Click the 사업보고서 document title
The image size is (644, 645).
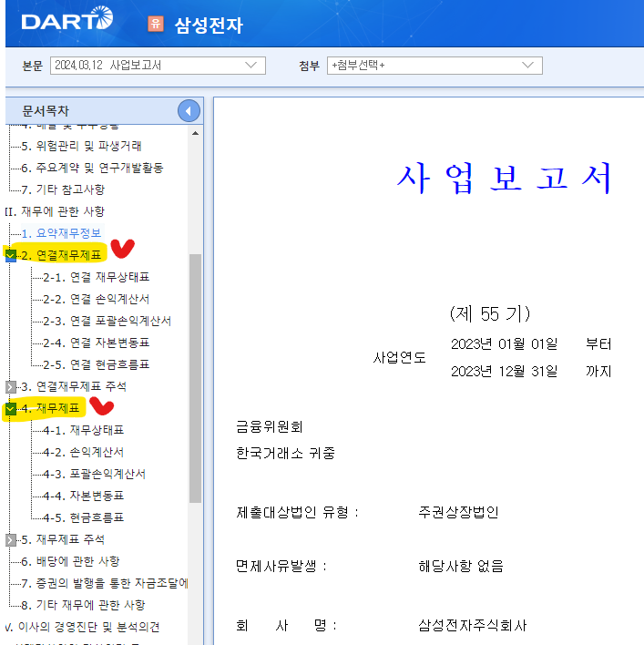point(505,179)
